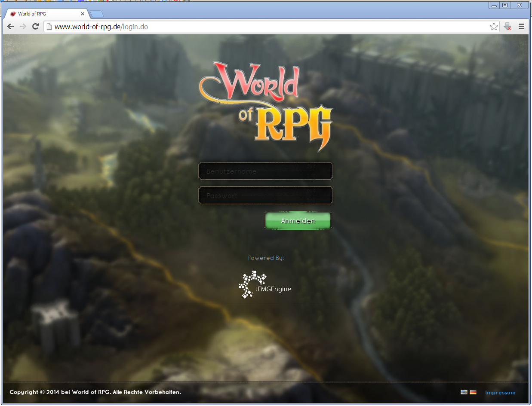Click the 'Powered By:' label
The image size is (532, 406).
click(x=265, y=258)
